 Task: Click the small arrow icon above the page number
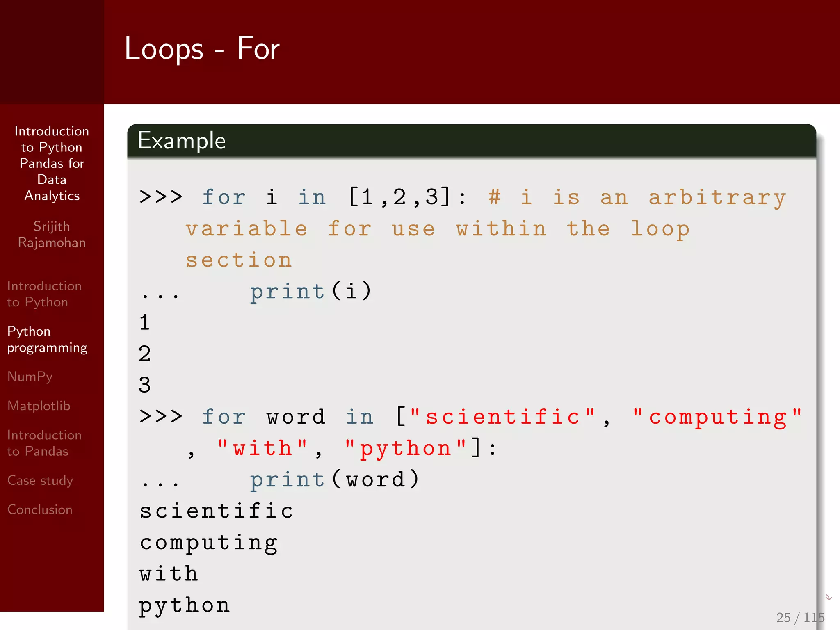(829, 597)
